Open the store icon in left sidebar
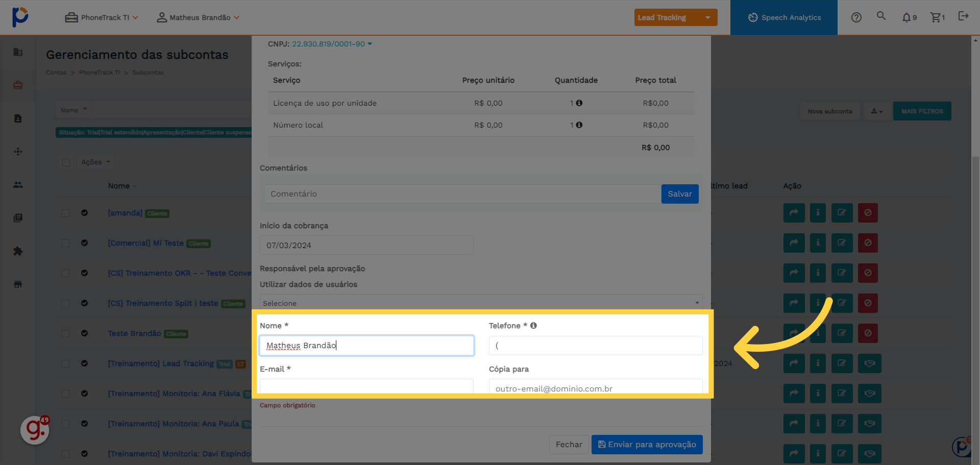Image resolution: width=980 pixels, height=465 pixels. [18, 284]
